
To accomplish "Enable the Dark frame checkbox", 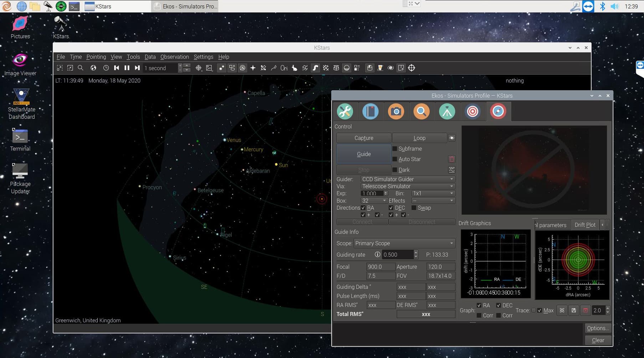I will 395,170.
